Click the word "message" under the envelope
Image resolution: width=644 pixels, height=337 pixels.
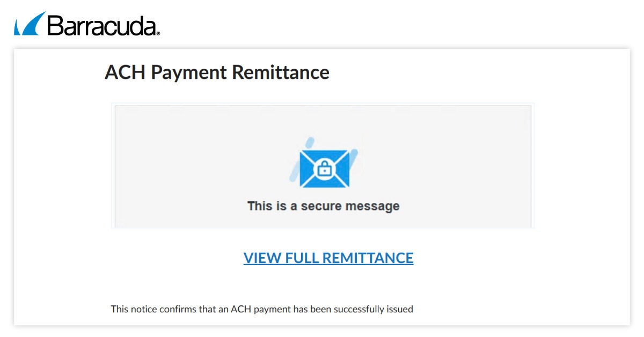point(378,206)
